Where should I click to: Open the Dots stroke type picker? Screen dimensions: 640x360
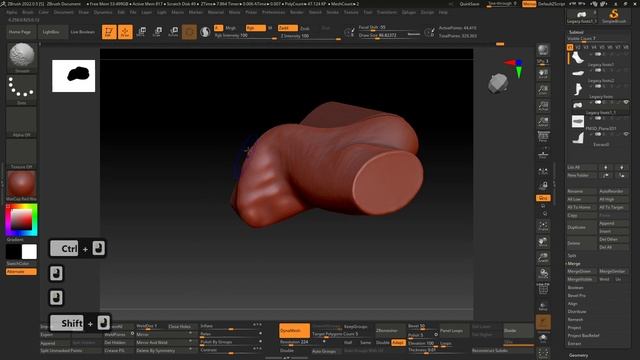(22, 89)
